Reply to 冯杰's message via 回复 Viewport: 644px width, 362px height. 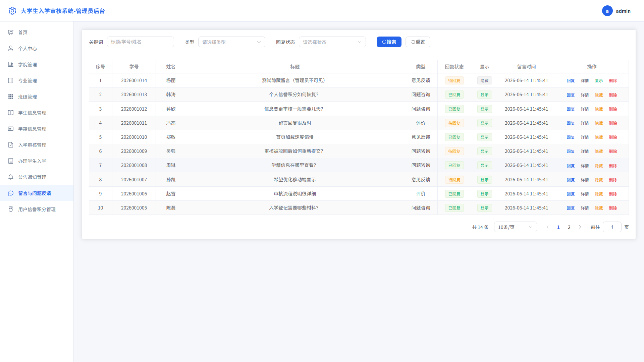click(571, 123)
